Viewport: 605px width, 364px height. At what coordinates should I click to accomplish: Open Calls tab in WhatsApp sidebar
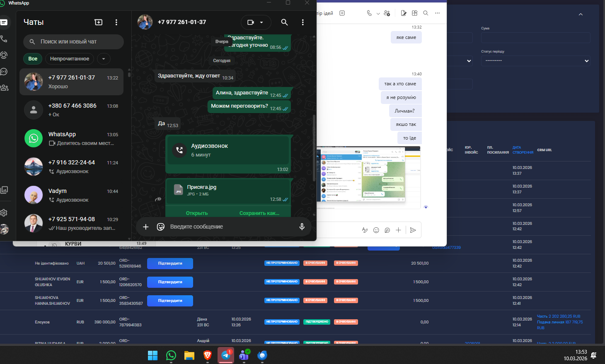click(4, 39)
